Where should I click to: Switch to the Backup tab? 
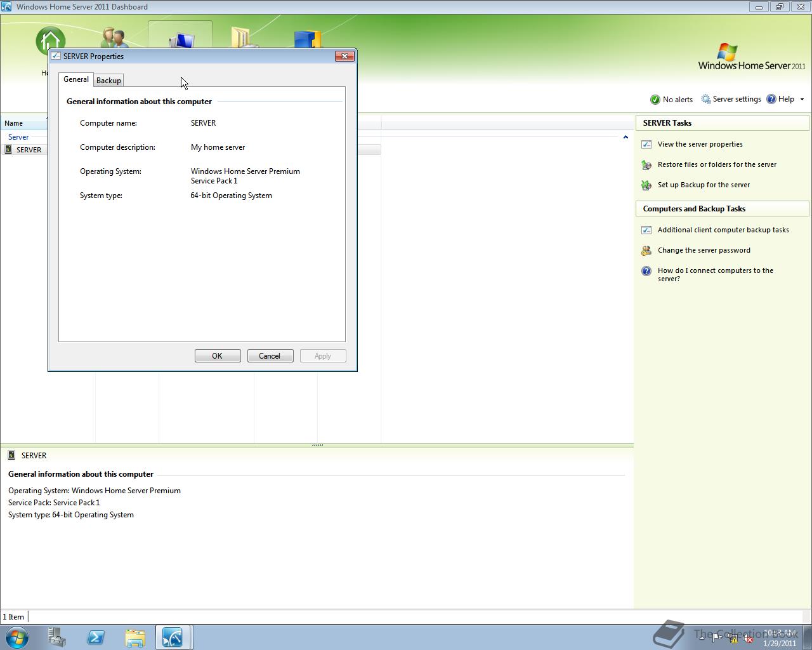[x=108, y=81]
